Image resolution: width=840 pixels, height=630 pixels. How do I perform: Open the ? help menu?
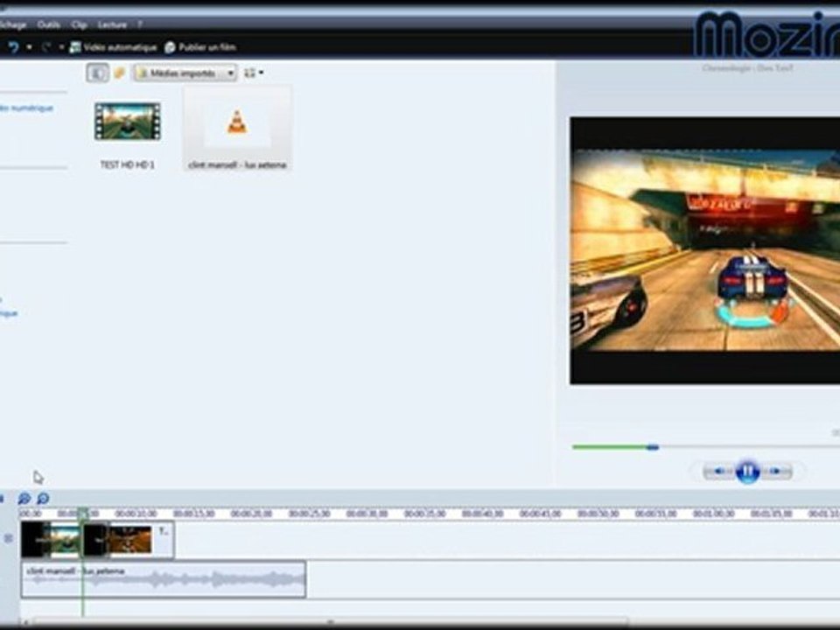coord(139,24)
